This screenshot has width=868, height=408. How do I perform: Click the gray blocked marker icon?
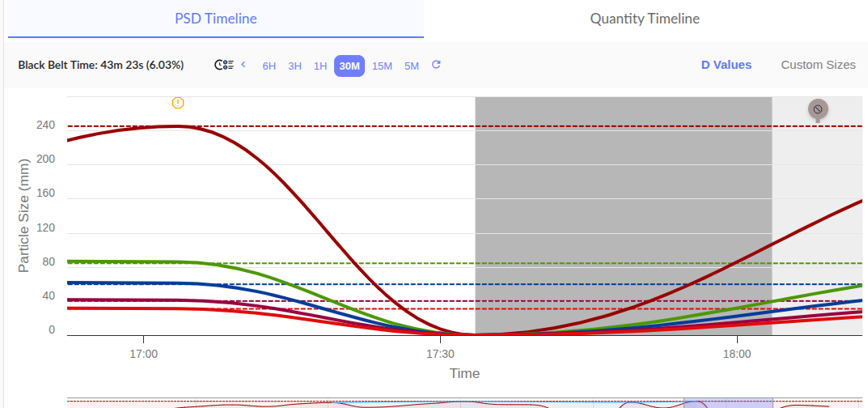point(818,109)
